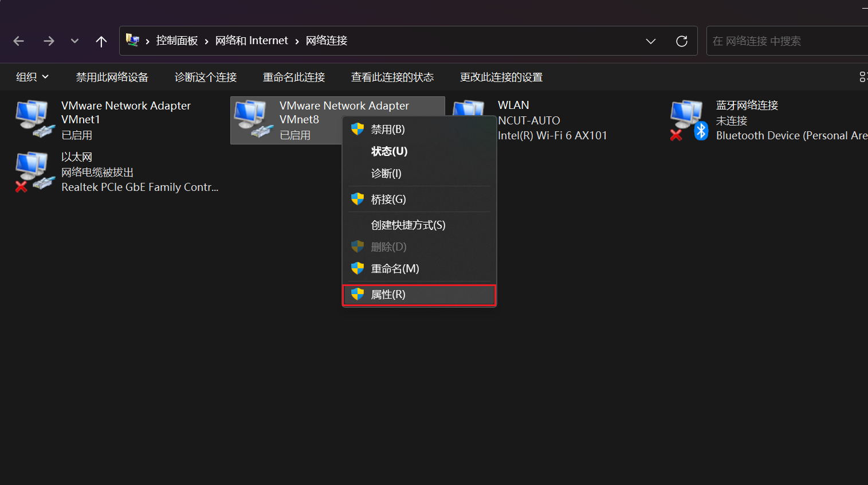Image resolution: width=868 pixels, height=485 pixels.
Task: Select 网络连接 breadcrumb segment
Action: pyautogui.click(x=327, y=41)
